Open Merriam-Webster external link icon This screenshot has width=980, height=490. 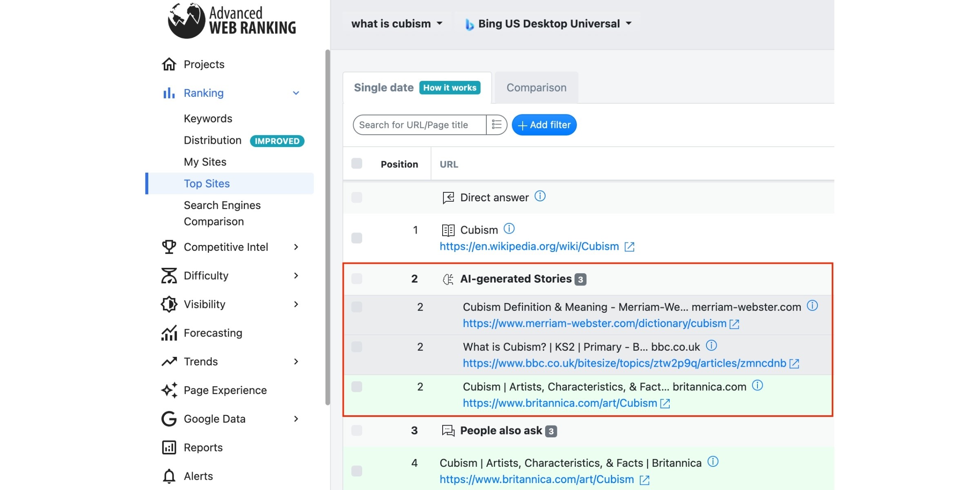[735, 324]
